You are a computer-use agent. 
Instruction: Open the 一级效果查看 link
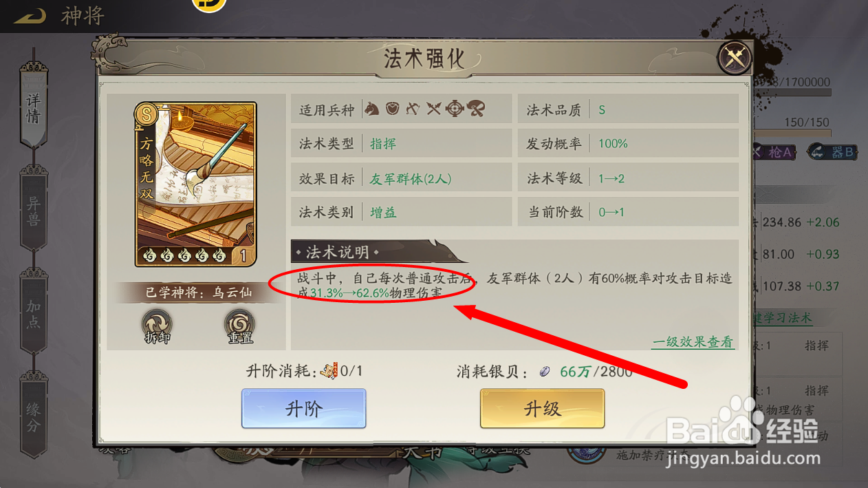(693, 342)
